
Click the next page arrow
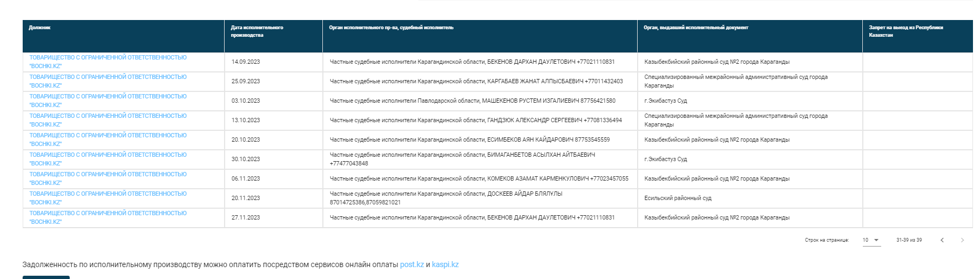click(x=962, y=240)
